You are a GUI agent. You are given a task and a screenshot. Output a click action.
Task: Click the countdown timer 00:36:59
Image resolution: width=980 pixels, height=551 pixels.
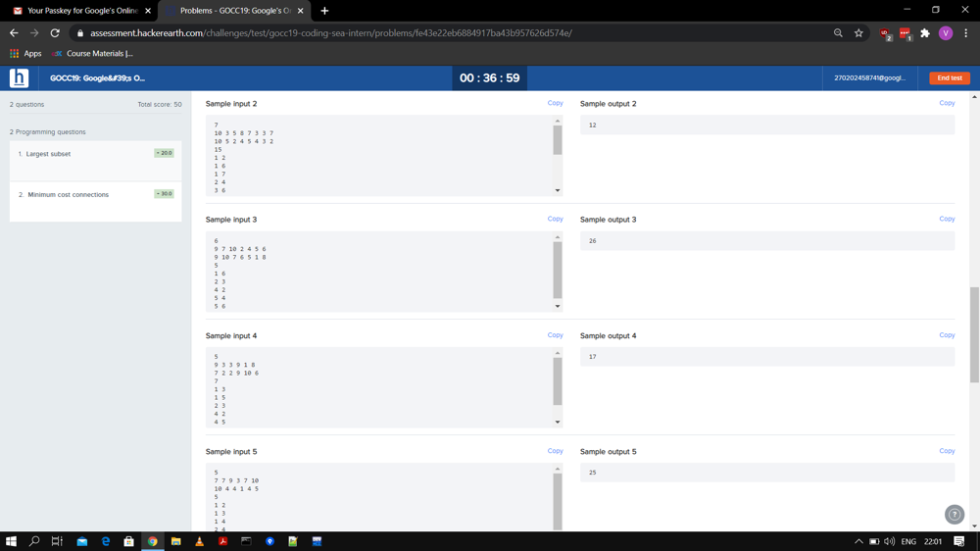489,78
